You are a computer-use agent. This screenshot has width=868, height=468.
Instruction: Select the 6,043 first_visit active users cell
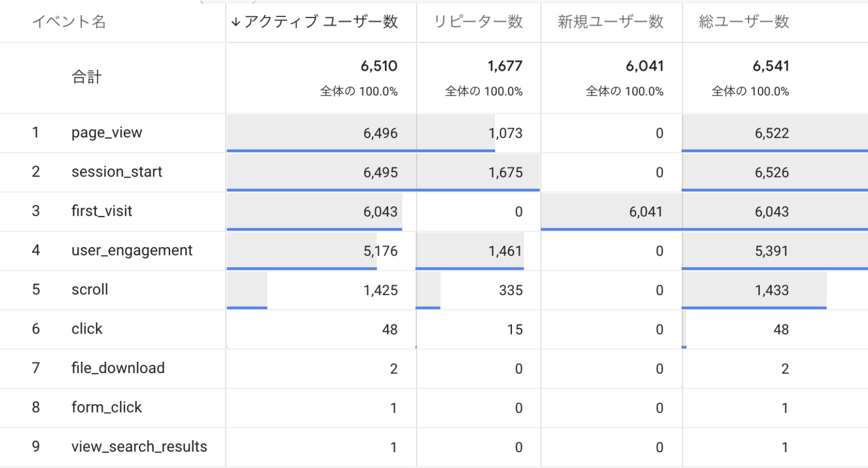pos(381,211)
